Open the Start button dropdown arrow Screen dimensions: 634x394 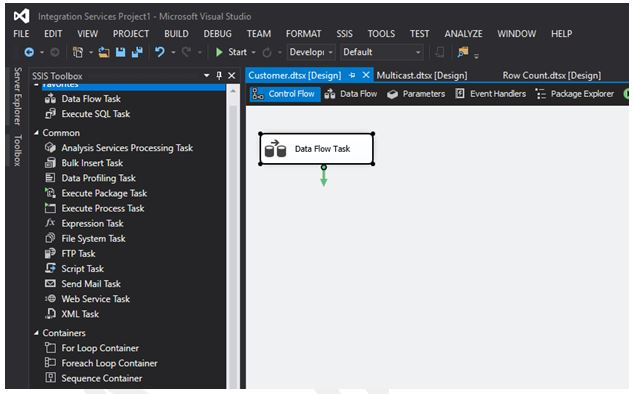click(254, 53)
